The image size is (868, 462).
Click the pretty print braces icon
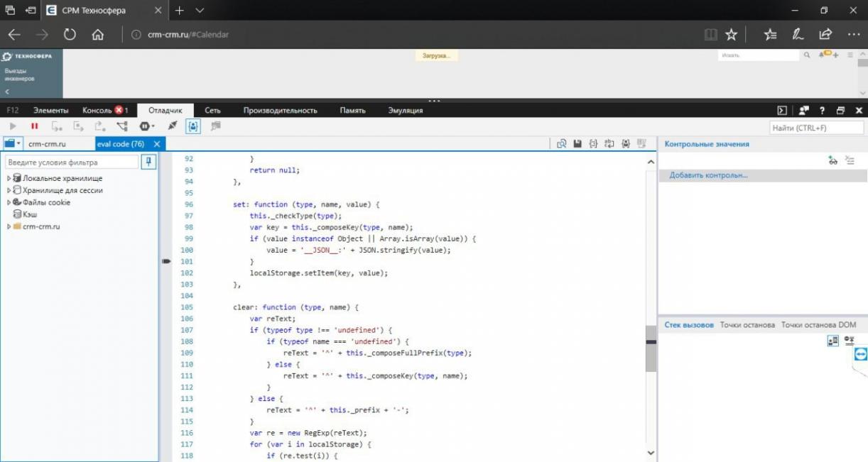(x=593, y=144)
